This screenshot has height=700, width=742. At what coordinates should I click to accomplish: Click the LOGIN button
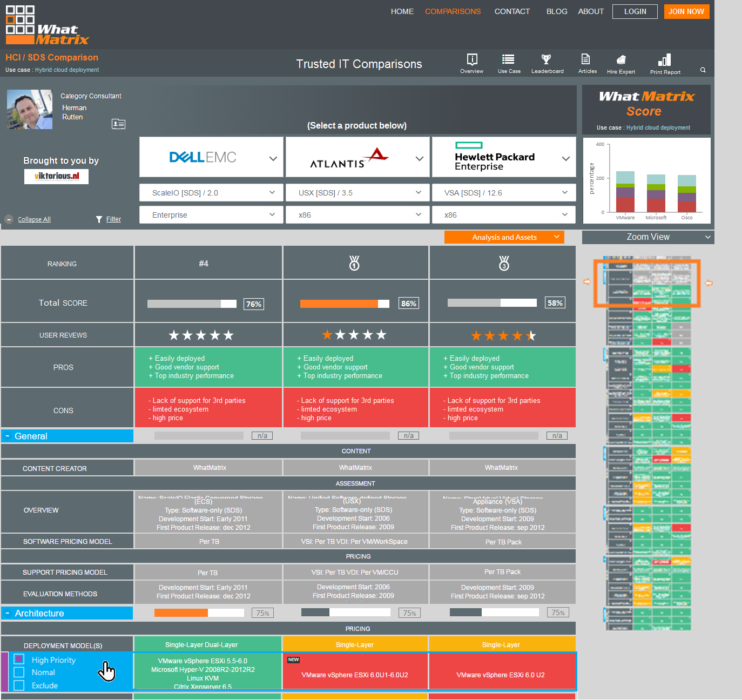click(x=635, y=11)
